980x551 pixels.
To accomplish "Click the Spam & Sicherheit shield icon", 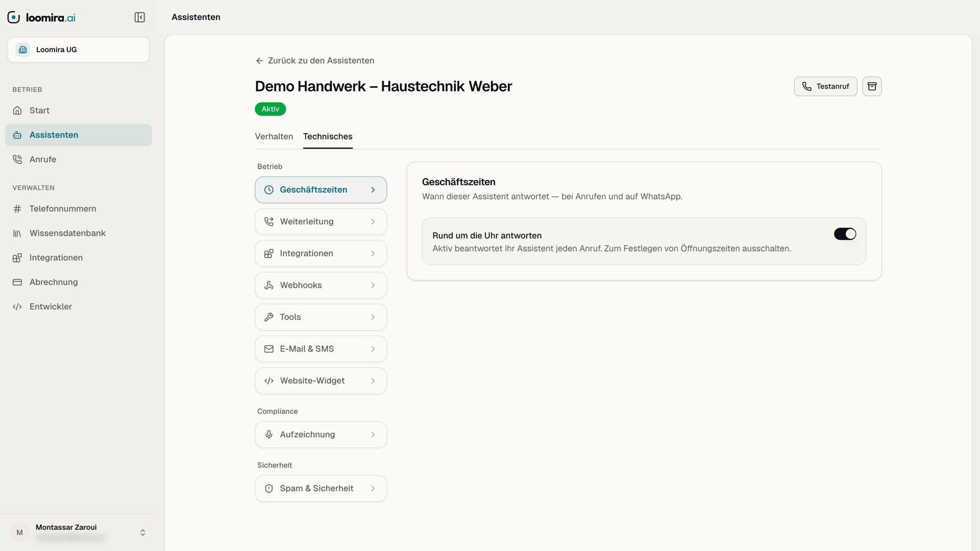I will (269, 488).
